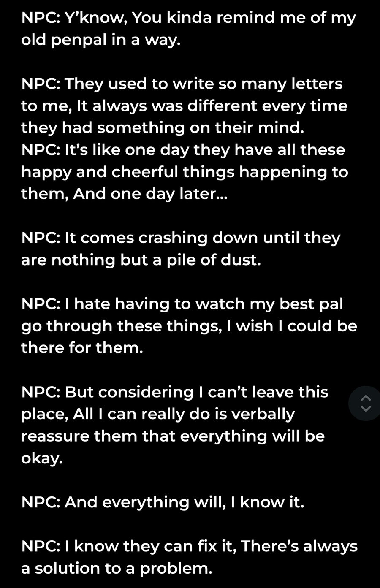
Task: Tap the text "a solution to a problem."
Action: [x=117, y=568]
